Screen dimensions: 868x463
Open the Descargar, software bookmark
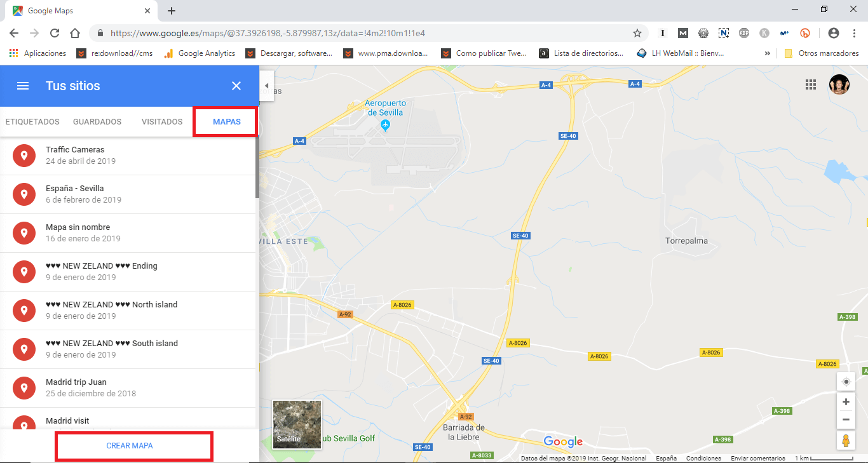point(289,53)
